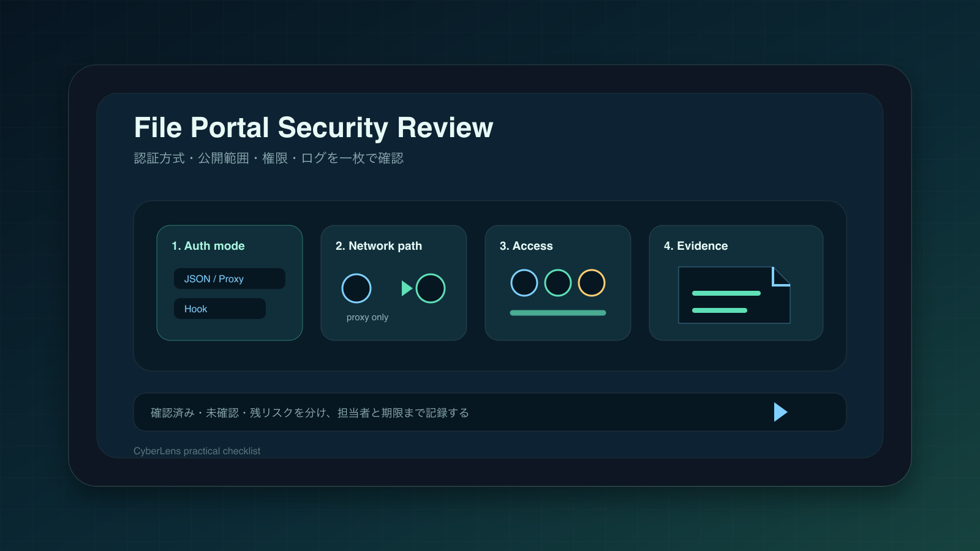
Task: Click the upper green line in document
Action: pos(726,293)
